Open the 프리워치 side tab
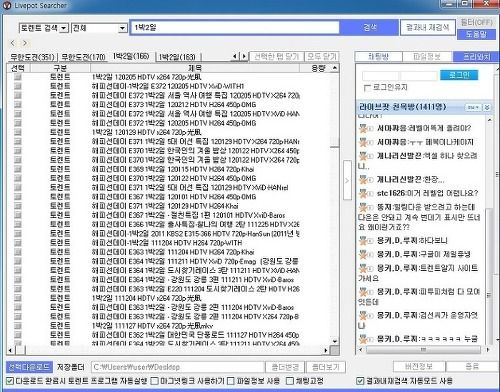The height and width of the screenshot is (392, 500). [477, 56]
